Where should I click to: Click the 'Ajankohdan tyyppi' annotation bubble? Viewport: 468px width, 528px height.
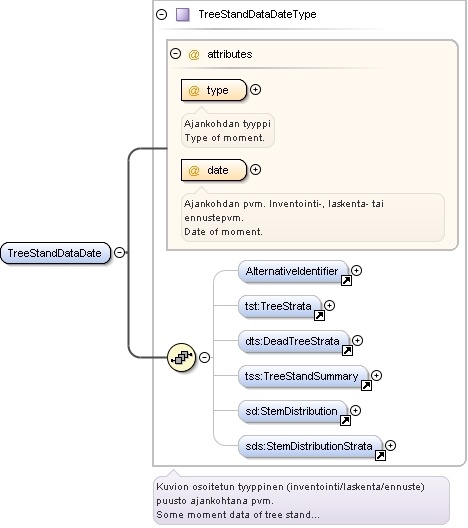tap(228, 131)
